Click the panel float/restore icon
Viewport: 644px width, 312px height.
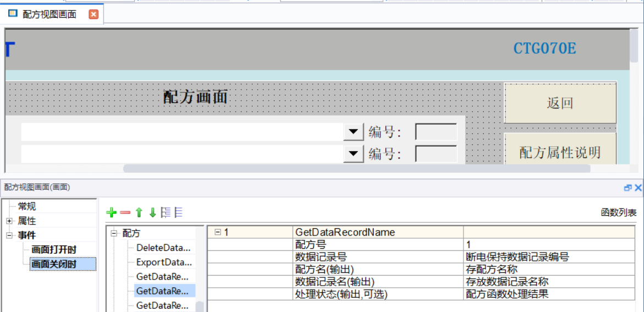tap(627, 188)
